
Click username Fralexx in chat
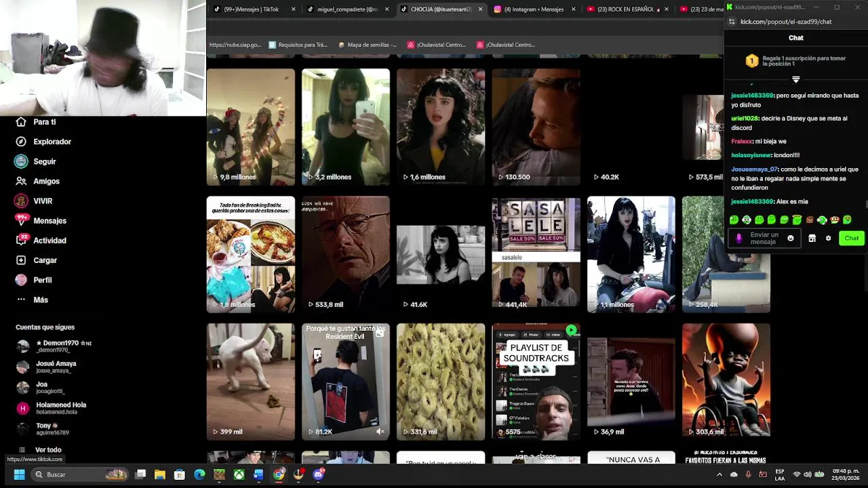pyautogui.click(x=742, y=142)
